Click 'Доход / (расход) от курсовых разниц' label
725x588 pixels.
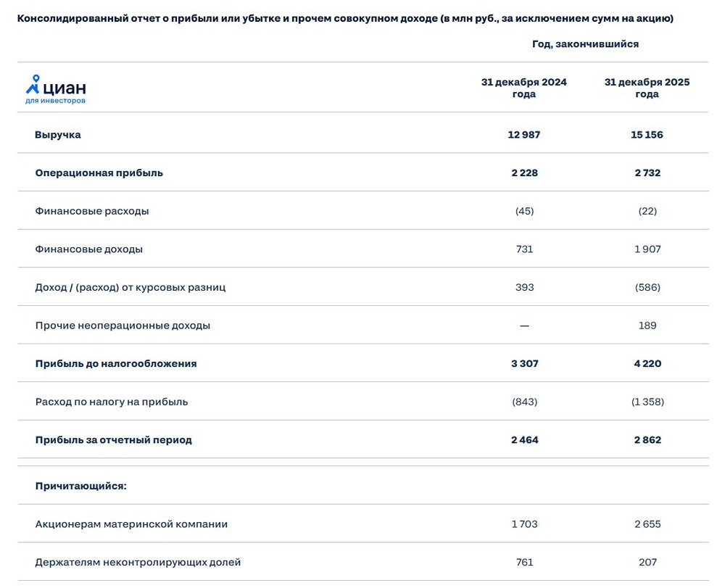point(130,287)
